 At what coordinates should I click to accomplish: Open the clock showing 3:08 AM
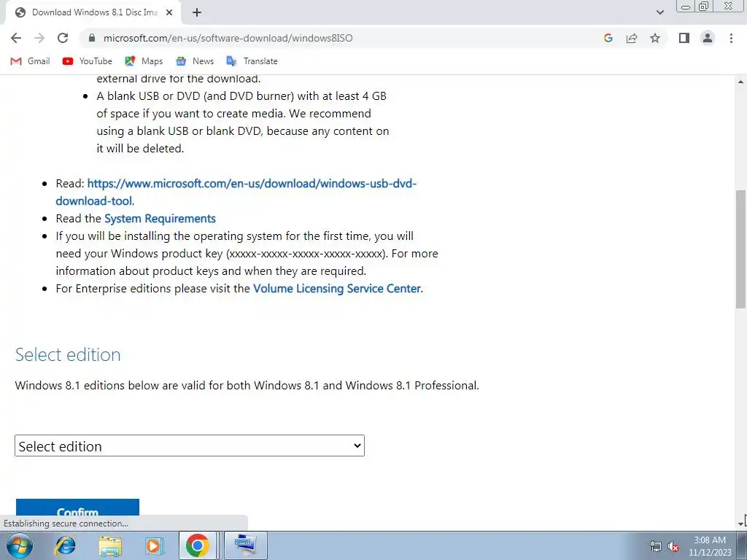click(x=709, y=546)
